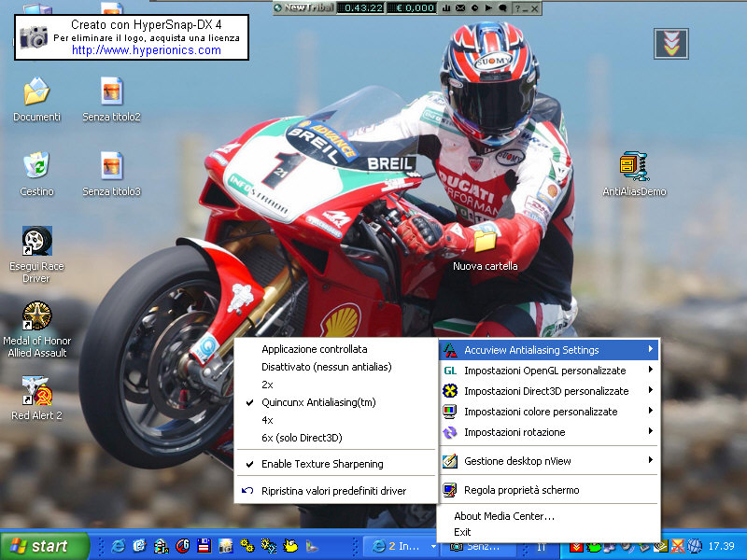Open the Internet Explorer taskbar group dropdown

pos(433,546)
